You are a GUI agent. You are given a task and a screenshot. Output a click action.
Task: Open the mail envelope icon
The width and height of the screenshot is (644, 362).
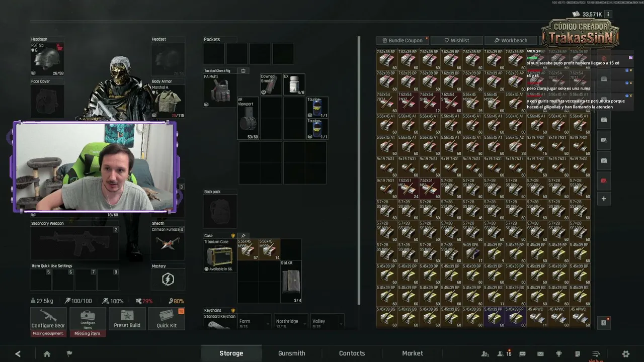[540, 353]
